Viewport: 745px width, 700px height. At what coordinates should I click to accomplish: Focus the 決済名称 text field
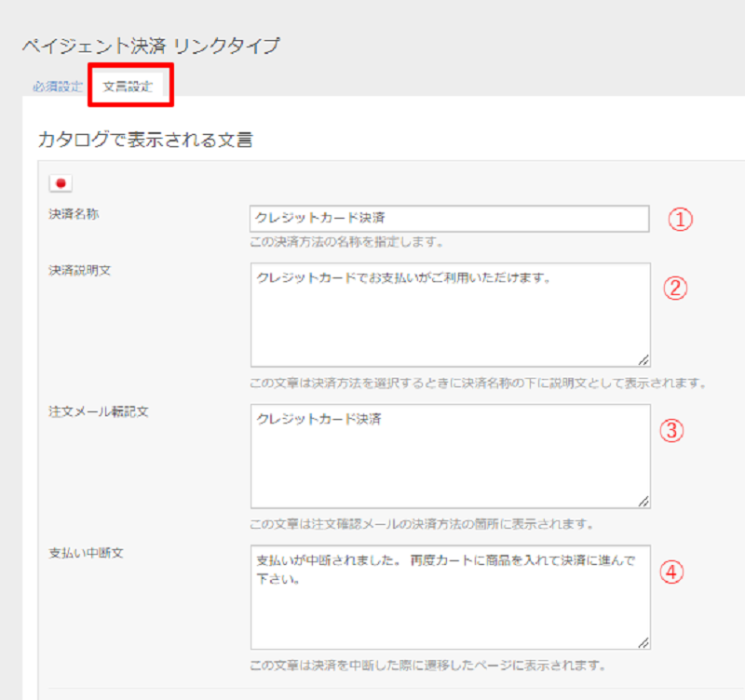point(449,218)
